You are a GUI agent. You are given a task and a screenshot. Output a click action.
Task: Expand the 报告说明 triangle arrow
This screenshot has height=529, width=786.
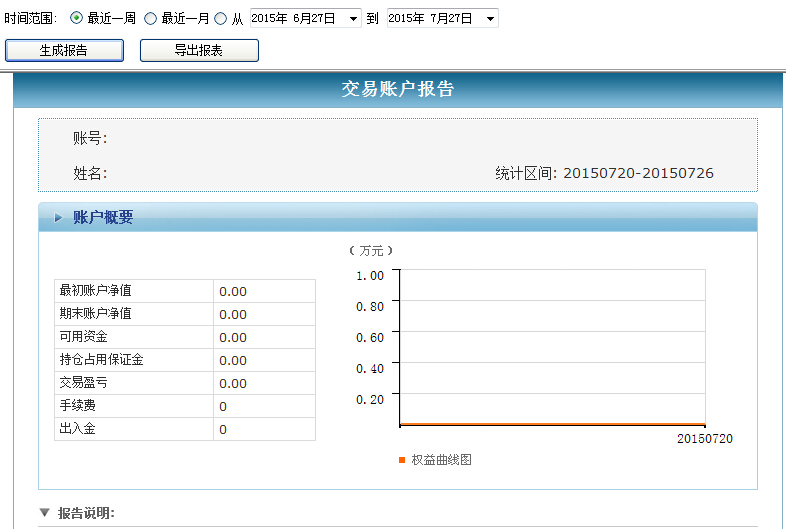(x=44, y=513)
